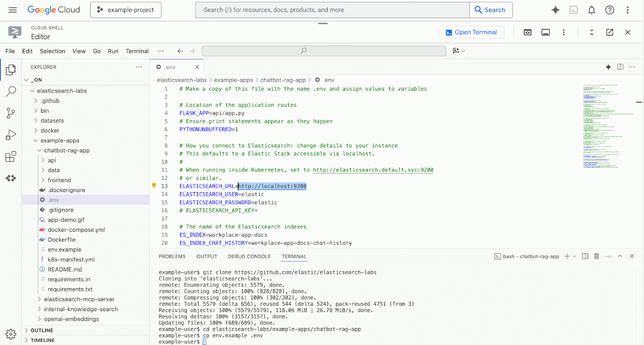The width and height of the screenshot is (644, 345).
Task: Open Run and Debug view
Action: [x=11, y=135]
